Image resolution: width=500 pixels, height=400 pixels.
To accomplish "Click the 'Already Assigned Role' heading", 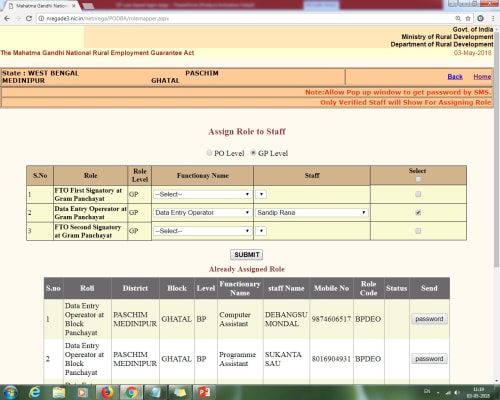I will coord(247,269).
